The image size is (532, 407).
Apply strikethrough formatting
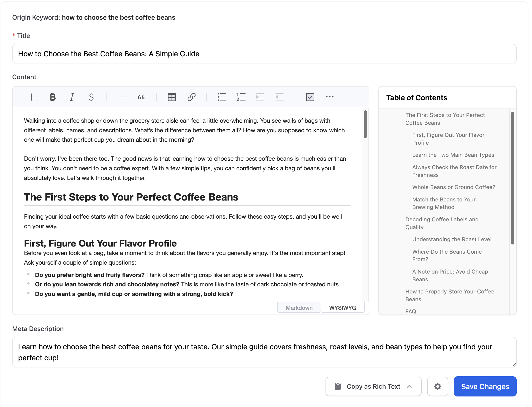point(91,97)
